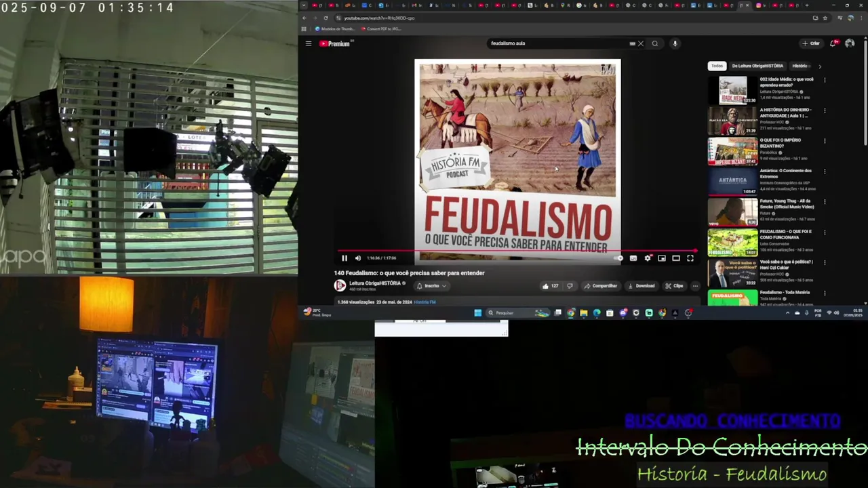The width and height of the screenshot is (868, 488).
Task: Open the YouTube hamburger guide menu
Action: [308, 43]
